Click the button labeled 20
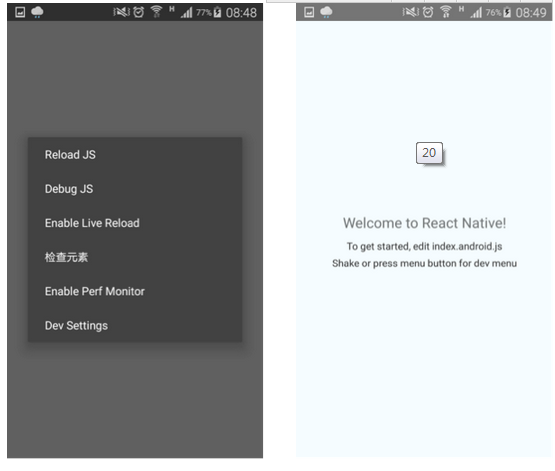This screenshot has height=471, width=555. coord(429,153)
